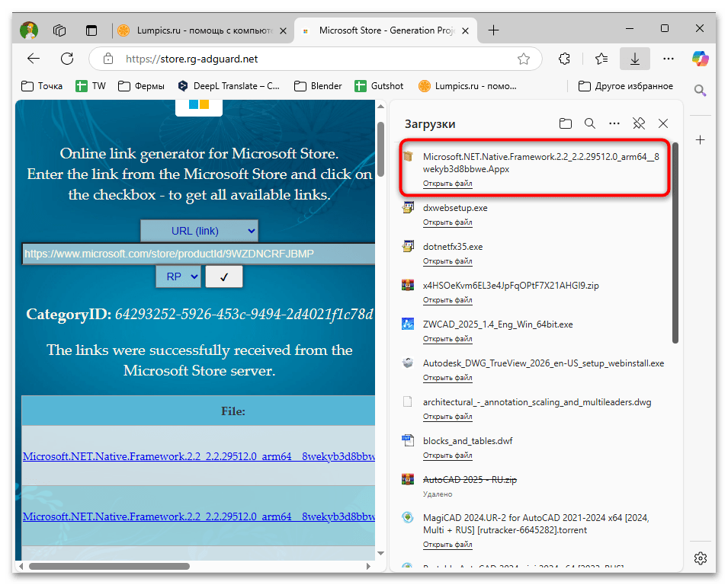Select deleted AutoCAD 2025 - RU.zip entry
Screen dimensions: 728x585
pos(470,480)
